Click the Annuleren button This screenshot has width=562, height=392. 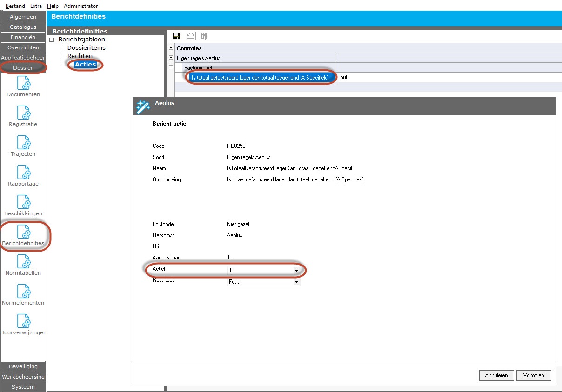496,375
